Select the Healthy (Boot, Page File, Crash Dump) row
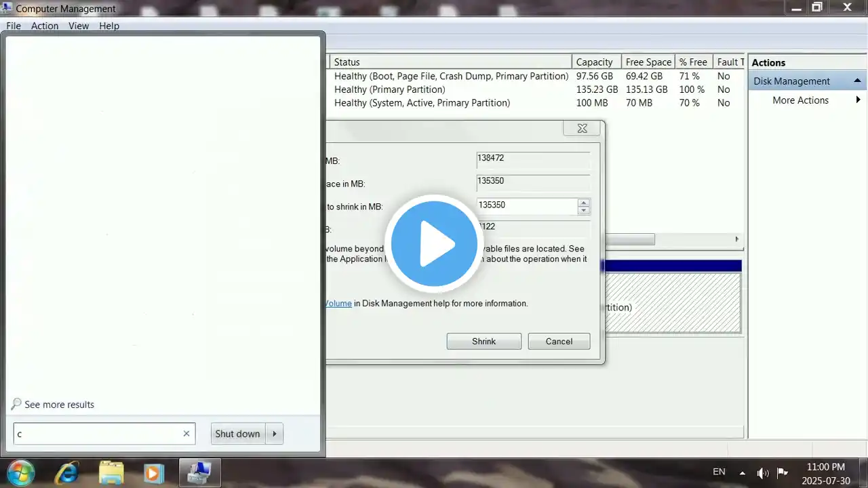Viewport: 868px width, 488px height. [451, 76]
